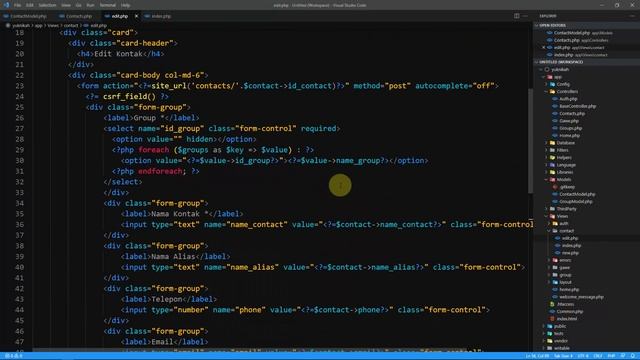640x360 pixels.
Task: Open ContactModel.php from Open Editors list
Action: 587,33
